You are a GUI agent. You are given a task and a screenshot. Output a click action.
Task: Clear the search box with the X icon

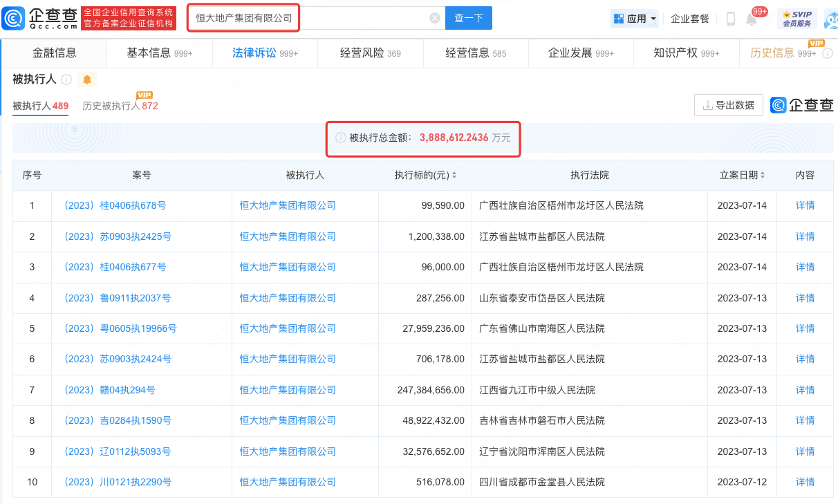coord(435,18)
